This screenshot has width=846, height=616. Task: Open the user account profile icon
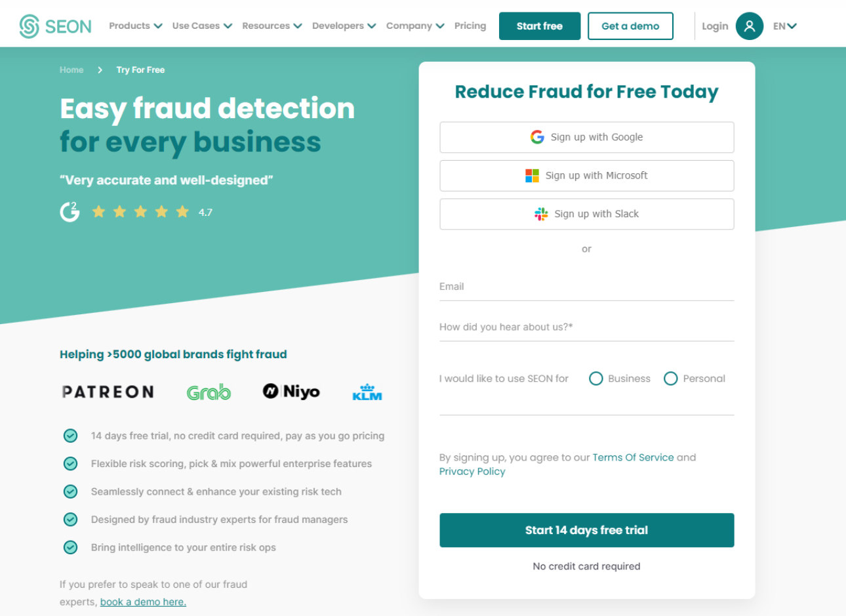[749, 26]
